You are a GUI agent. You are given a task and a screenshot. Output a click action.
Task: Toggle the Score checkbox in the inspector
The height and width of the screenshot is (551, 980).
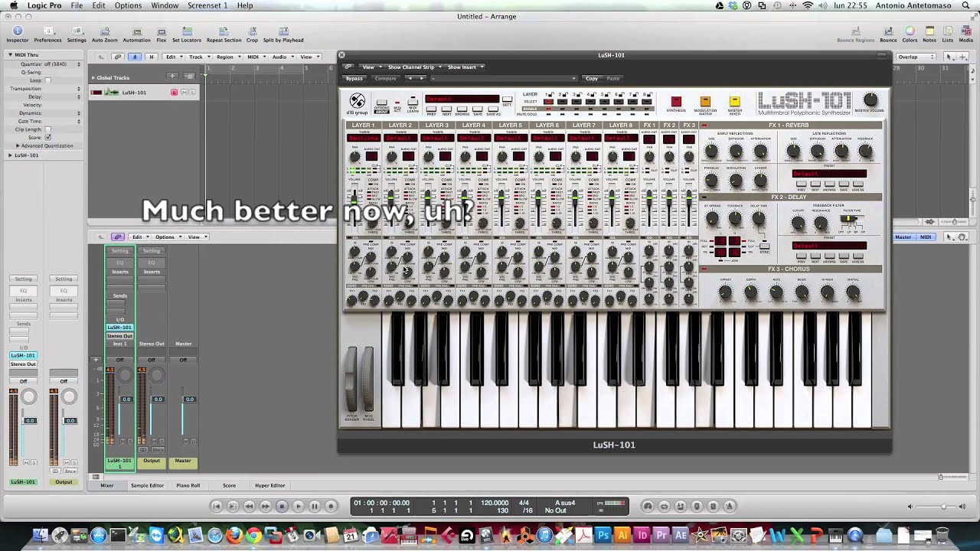click(47, 138)
